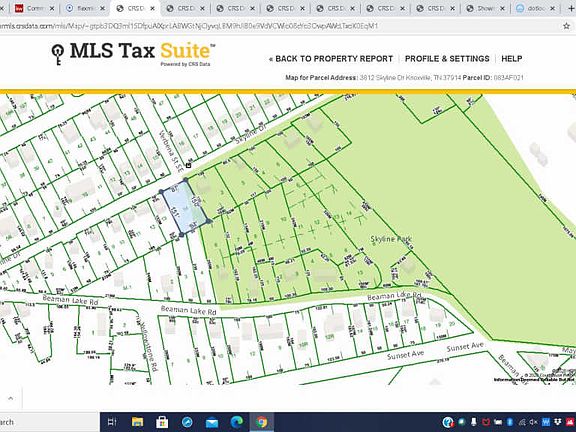This screenshot has width=576, height=432.
Task: Click the Verbena St SE street label
Action: tap(171, 151)
